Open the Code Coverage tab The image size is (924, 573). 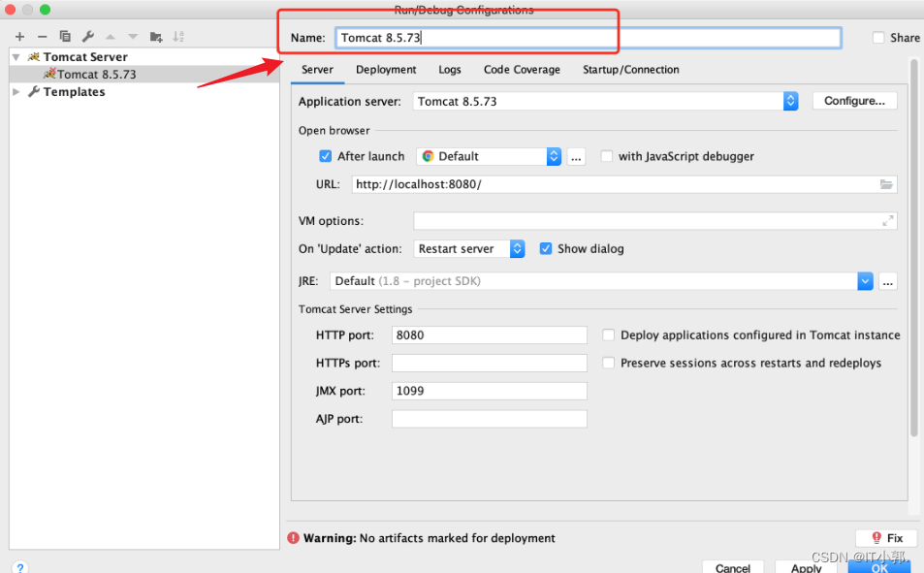point(522,70)
